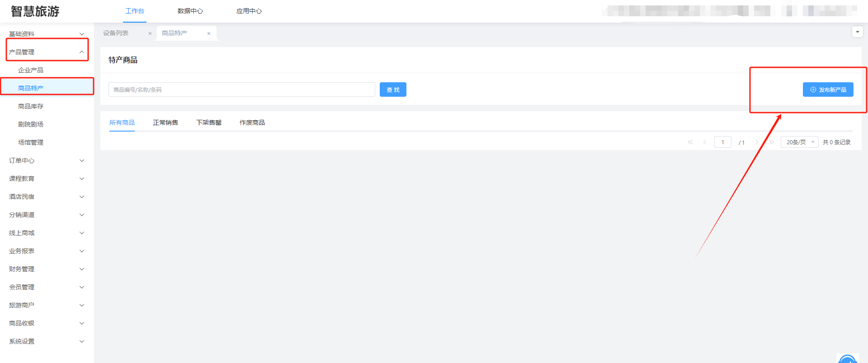Focus the 商品编号/名称/条码 search field
Image resolution: width=868 pixels, height=363 pixels.
(x=241, y=90)
